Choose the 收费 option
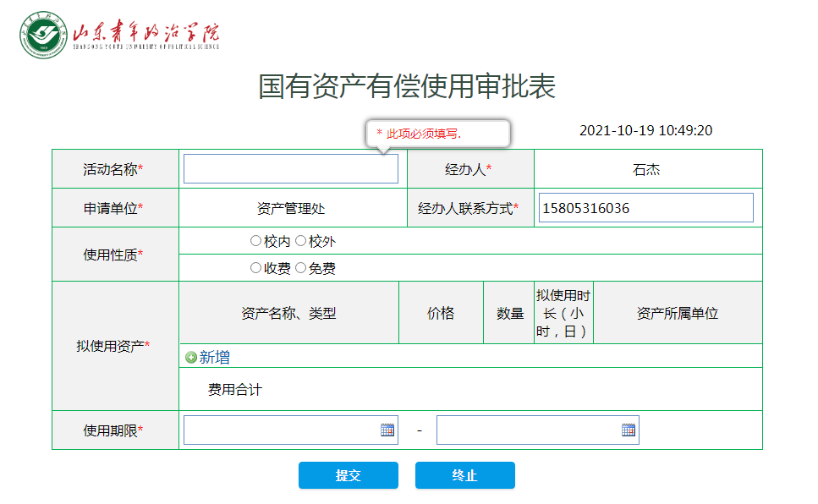 tap(255, 267)
